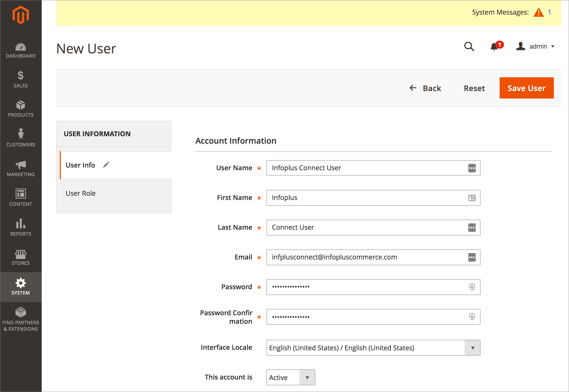Expand the admin account menu

535,46
